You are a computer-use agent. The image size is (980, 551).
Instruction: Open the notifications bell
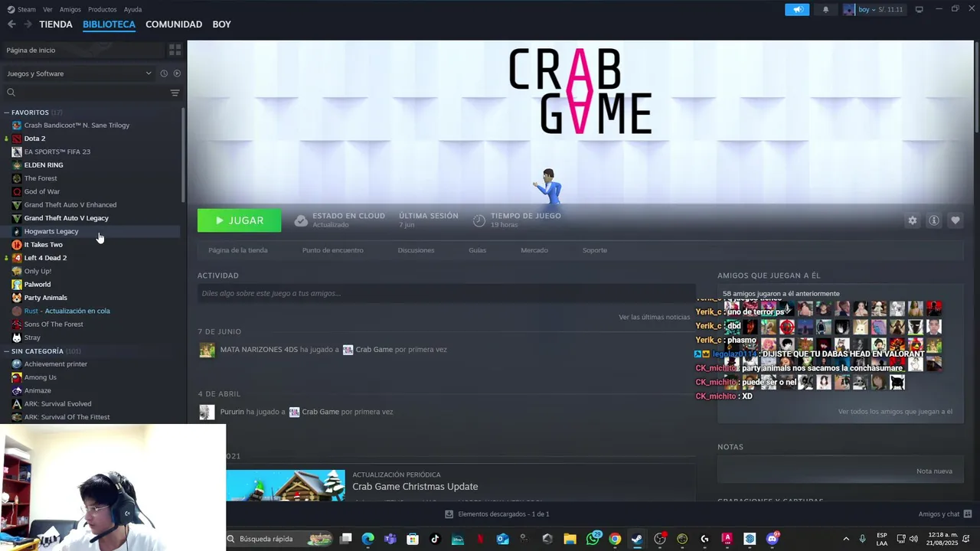point(825,9)
